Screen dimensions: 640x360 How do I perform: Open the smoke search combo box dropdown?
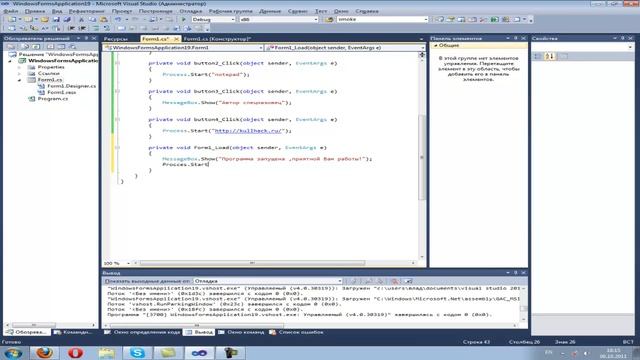pyautogui.click(x=425, y=19)
